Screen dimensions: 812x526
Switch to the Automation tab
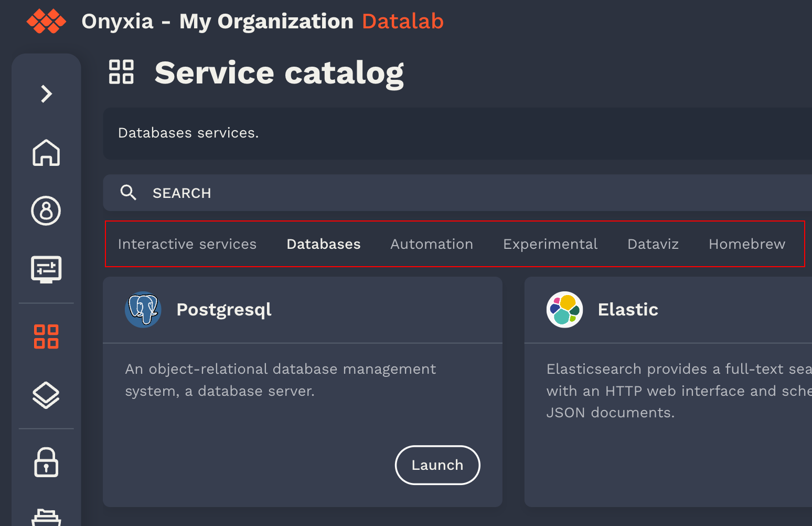[x=432, y=244]
